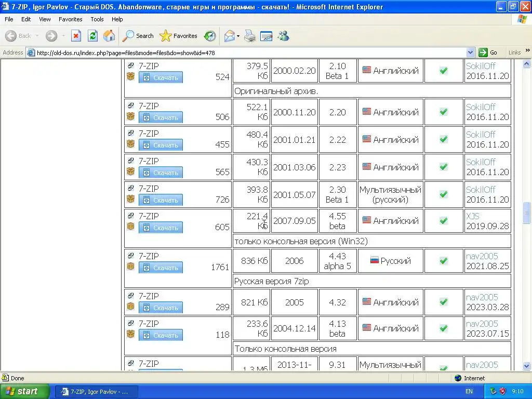Go to the Home page icon
This screenshot has height=399, width=532.
[109, 36]
